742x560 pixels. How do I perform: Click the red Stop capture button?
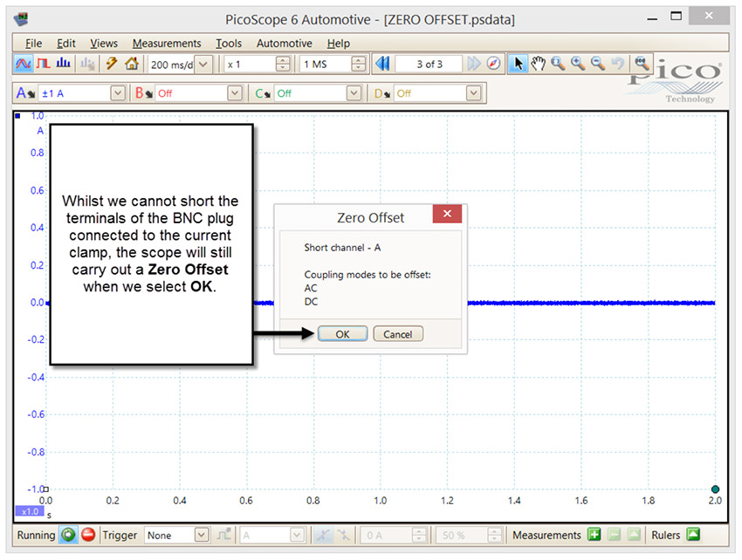[x=88, y=535]
